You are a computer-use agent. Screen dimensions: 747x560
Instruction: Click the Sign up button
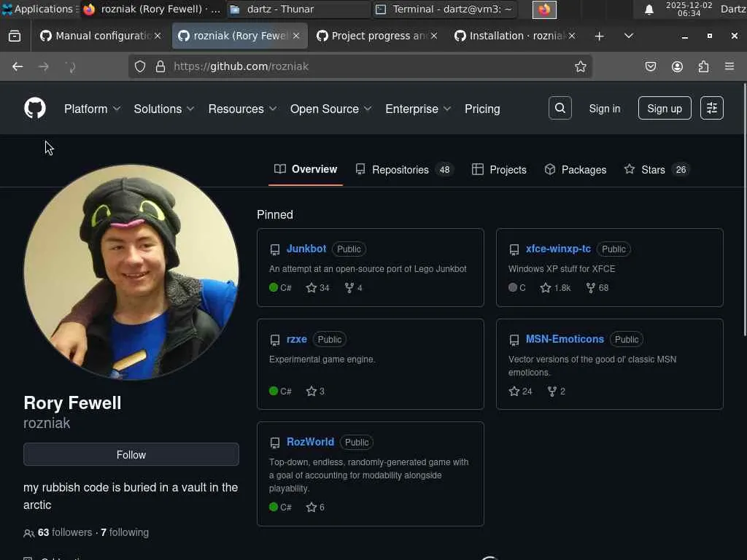[x=665, y=108]
